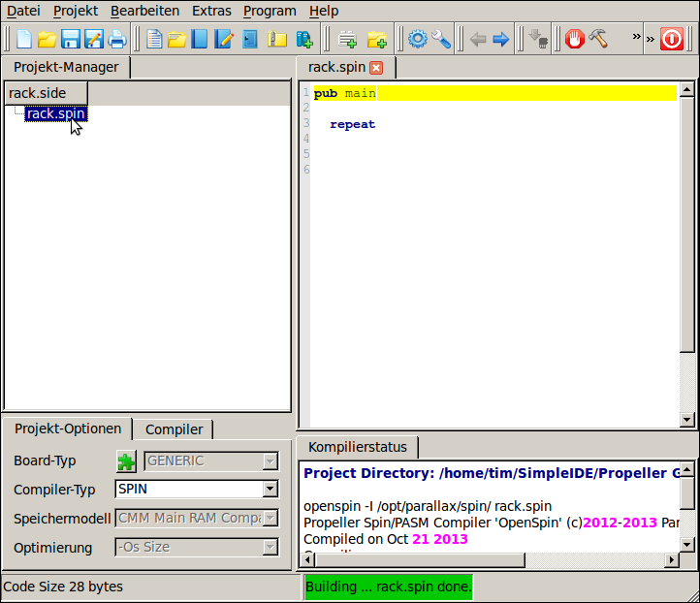Open the Board-Typ GENERIC dropdown

[x=270, y=460]
